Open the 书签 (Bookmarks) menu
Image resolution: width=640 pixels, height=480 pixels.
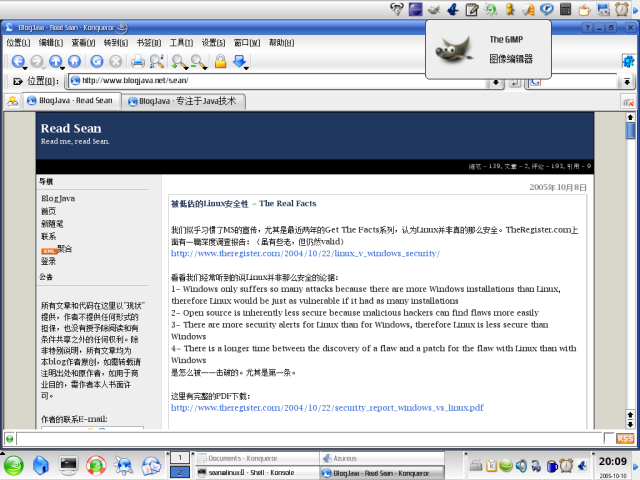click(x=149, y=42)
